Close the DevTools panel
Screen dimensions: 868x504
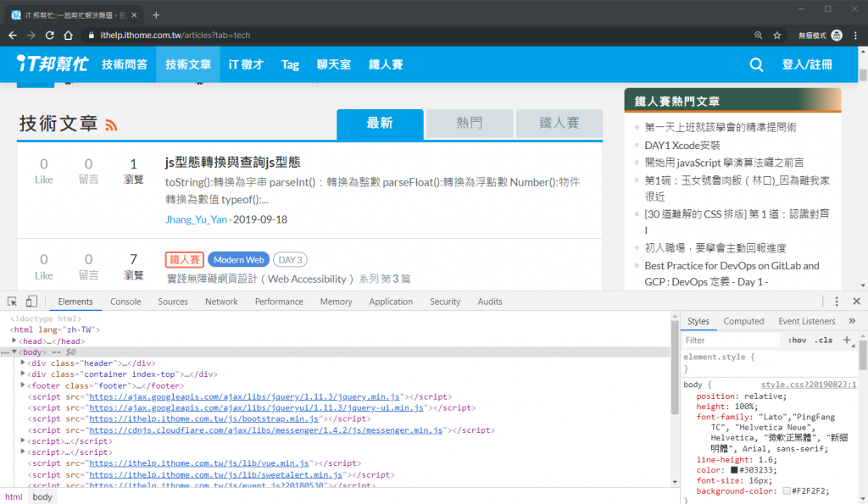pyautogui.click(x=856, y=302)
